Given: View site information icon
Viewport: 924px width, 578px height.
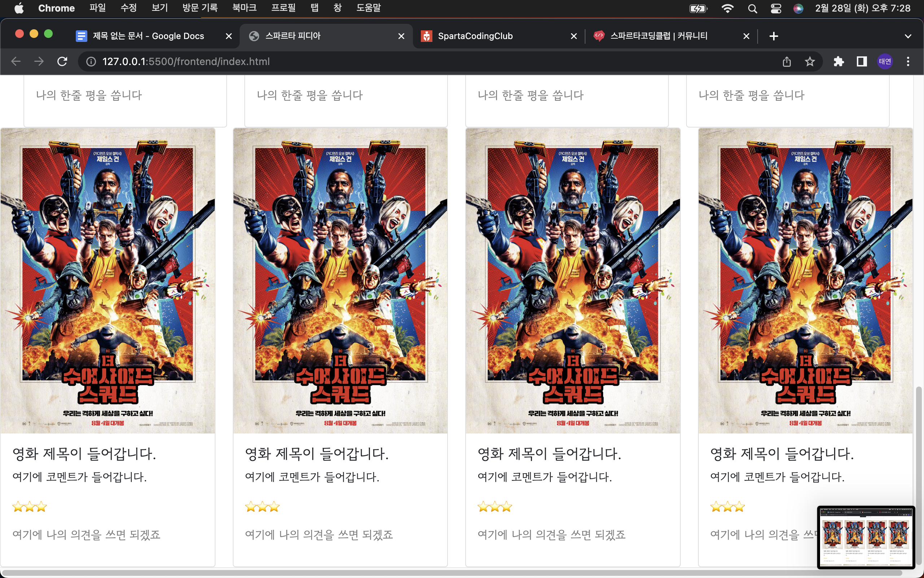Looking at the screenshot, I should (91, 61).
